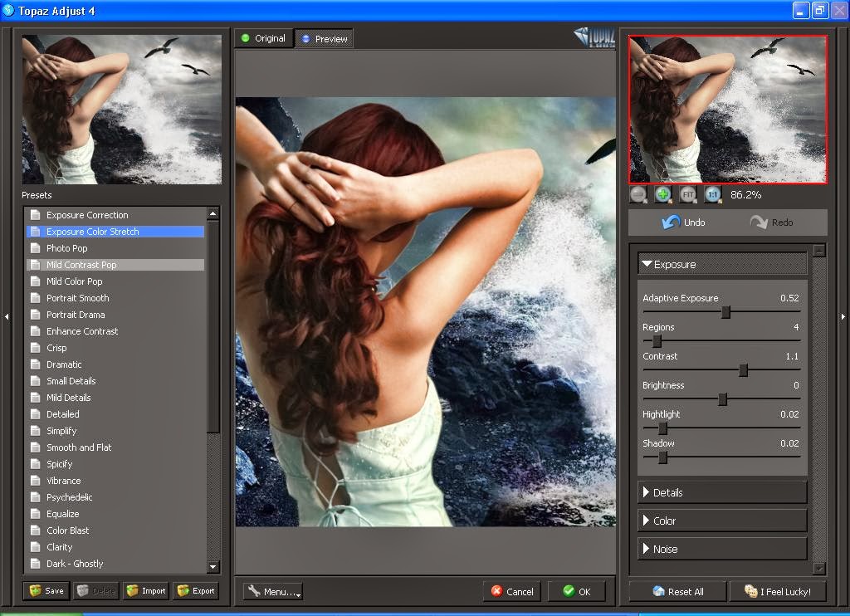Click the green zoom in icon

pyautogui.click(x=663, y=194)
